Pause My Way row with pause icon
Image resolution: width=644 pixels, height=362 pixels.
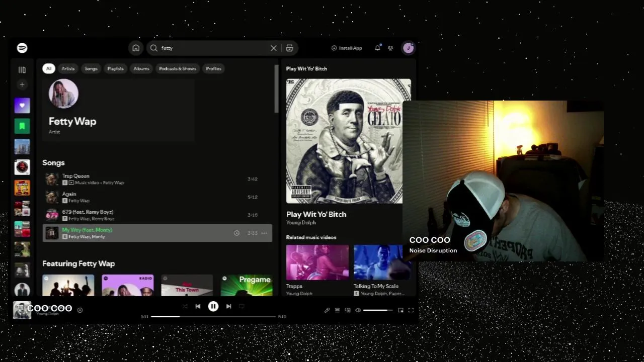point(52,233)
